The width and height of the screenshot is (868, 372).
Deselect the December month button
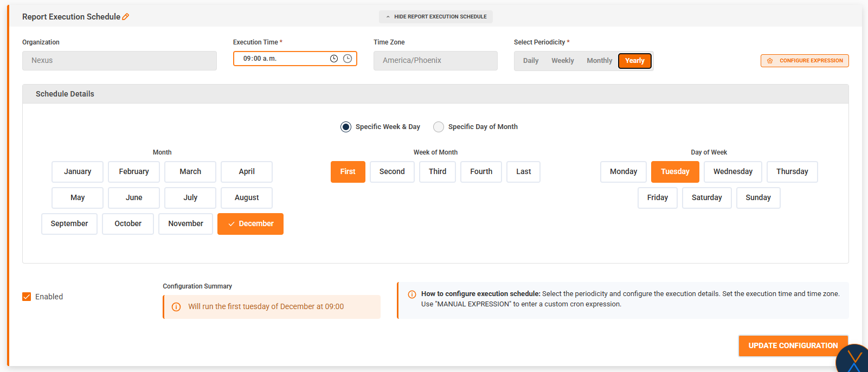[250, 224]
